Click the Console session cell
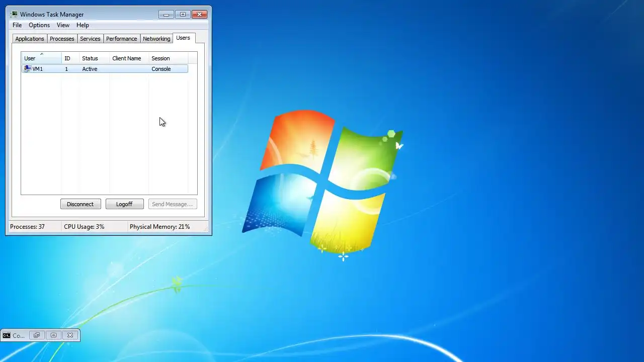 (x=161, y=69)
